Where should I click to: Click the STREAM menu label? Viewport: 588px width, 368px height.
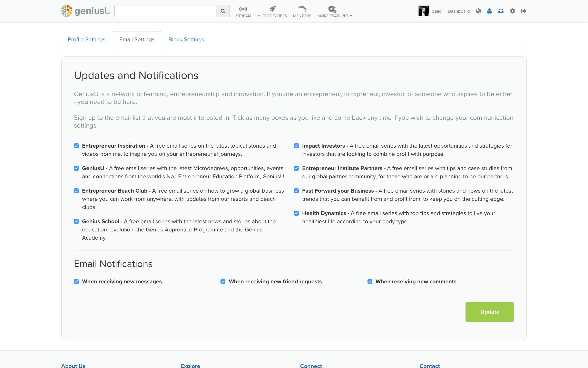click(x=243, y=16)
